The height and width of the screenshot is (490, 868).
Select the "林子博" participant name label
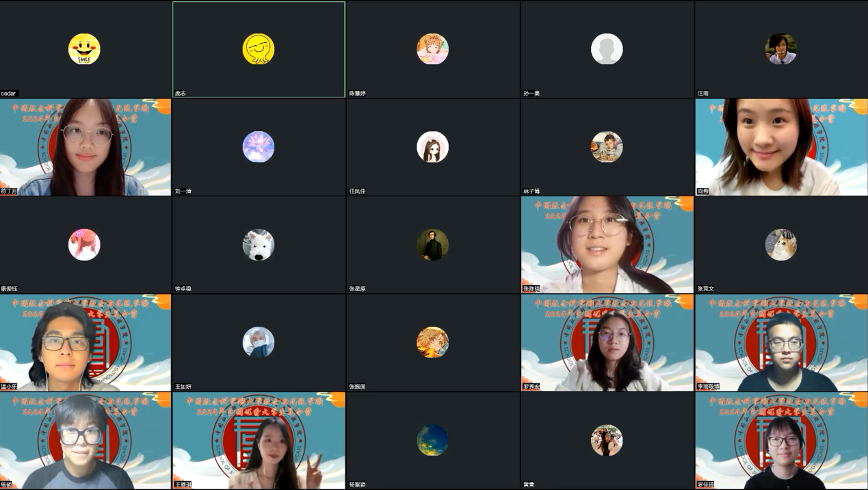(x=531, y=191)
